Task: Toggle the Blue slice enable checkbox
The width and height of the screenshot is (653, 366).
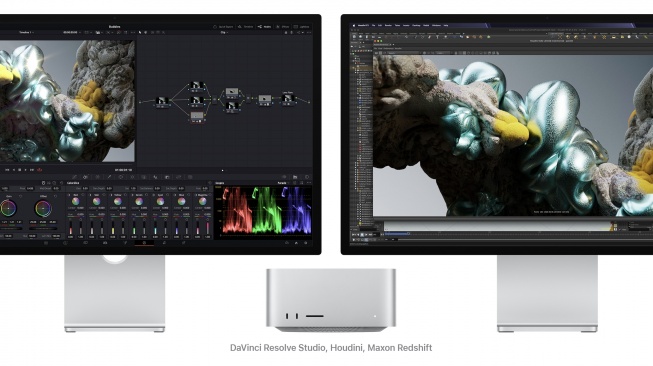Action: pos(175,194)
